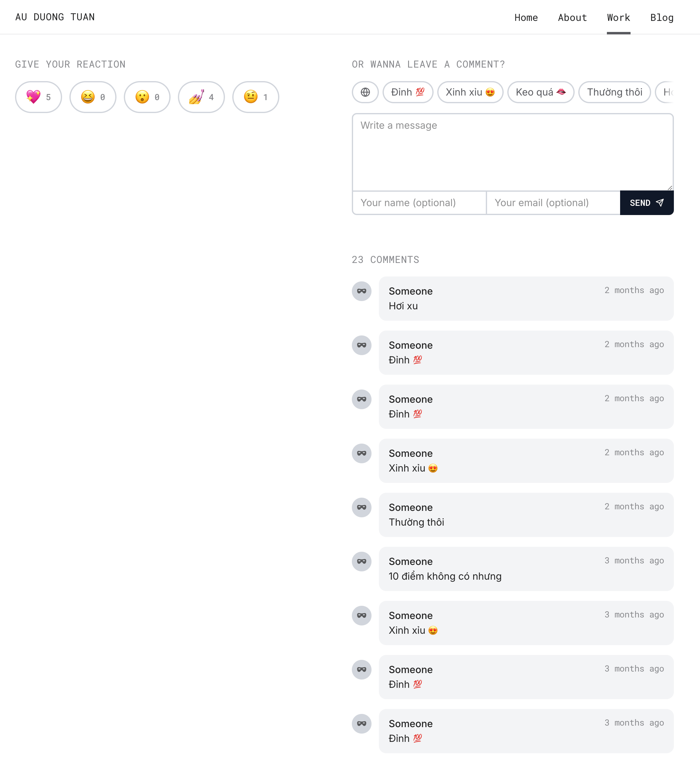Click the mask avatar beside 'Hơi xu' comment

pyautogui.click(x=361, y=291)
